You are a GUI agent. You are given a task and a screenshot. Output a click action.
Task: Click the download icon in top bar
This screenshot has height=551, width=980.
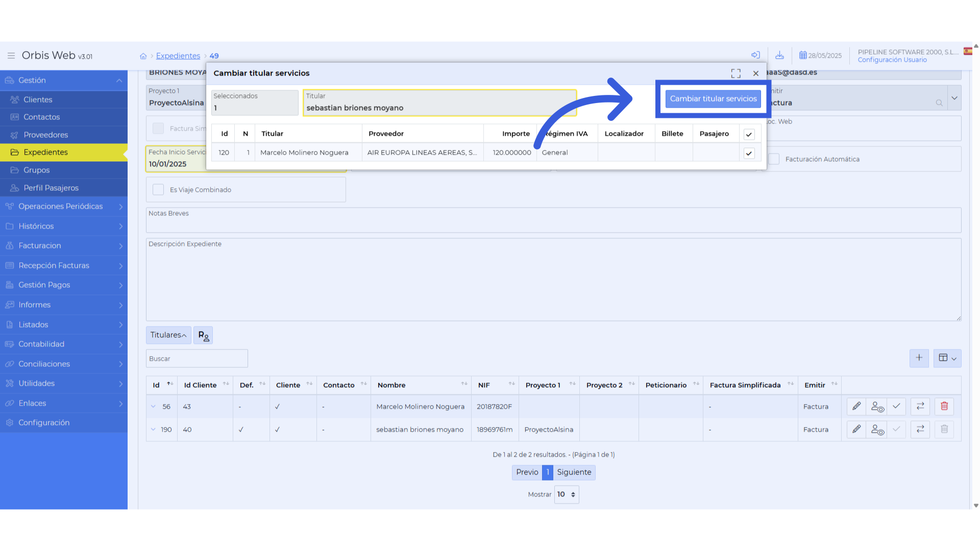(779, 55)
